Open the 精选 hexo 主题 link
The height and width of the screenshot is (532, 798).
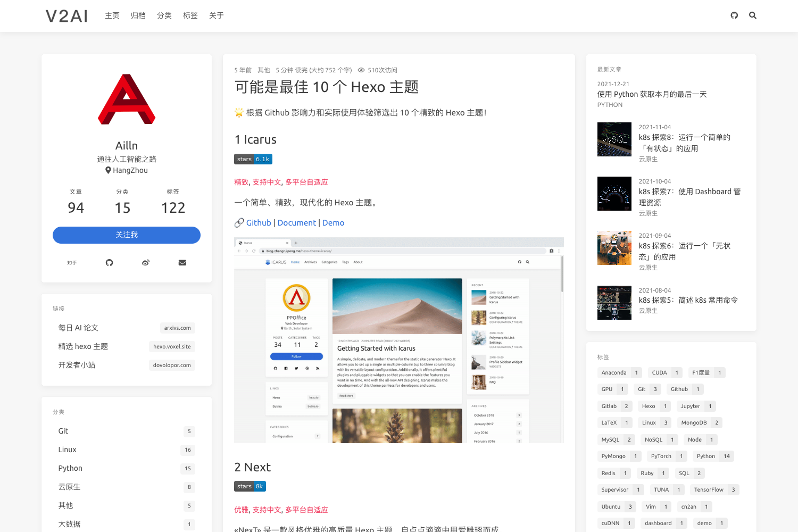(x=127, y=346)
